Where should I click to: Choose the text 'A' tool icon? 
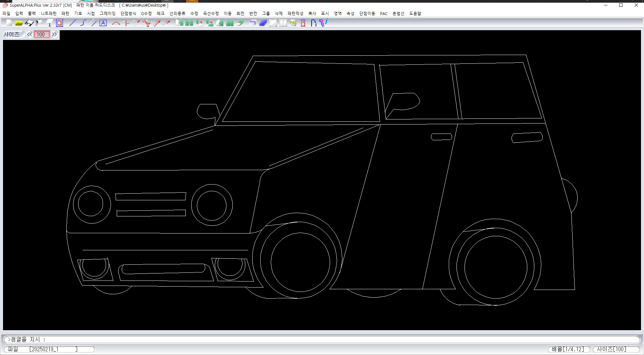pos(103,23)
